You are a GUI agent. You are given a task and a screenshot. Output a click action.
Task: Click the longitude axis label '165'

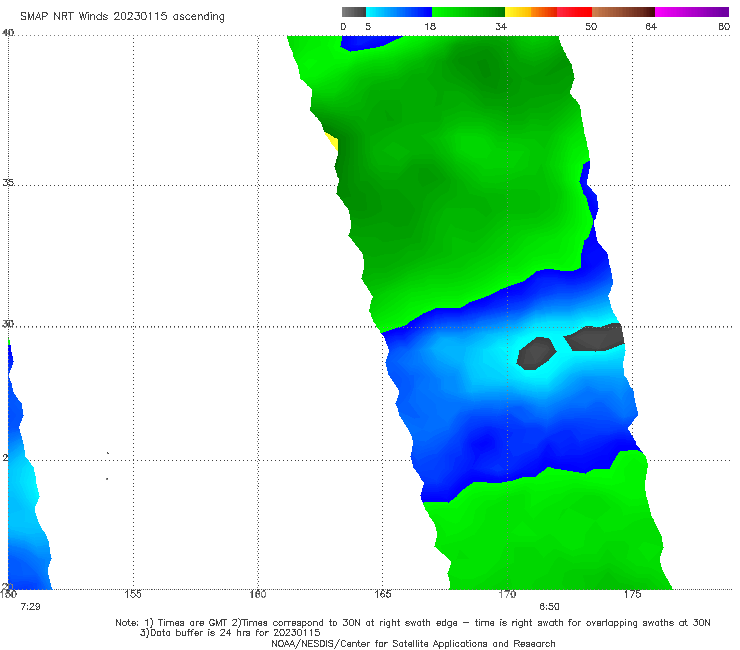tap(383, 594)
